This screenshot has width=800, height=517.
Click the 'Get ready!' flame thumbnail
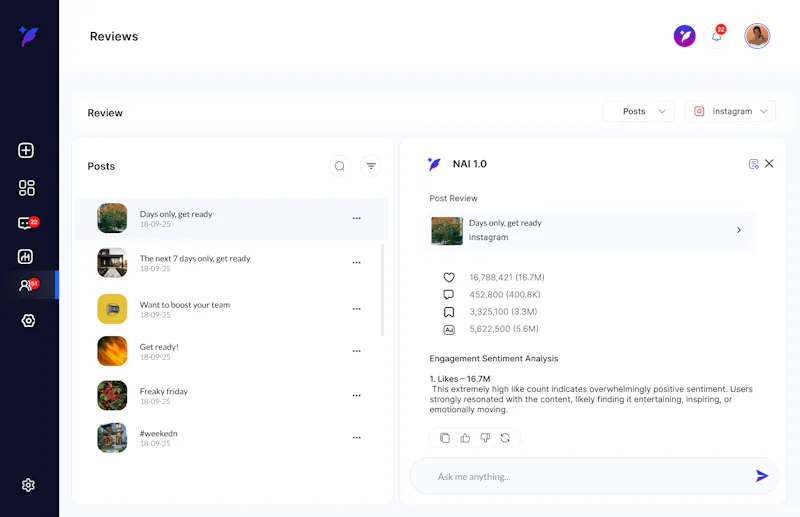coord(112,351)
